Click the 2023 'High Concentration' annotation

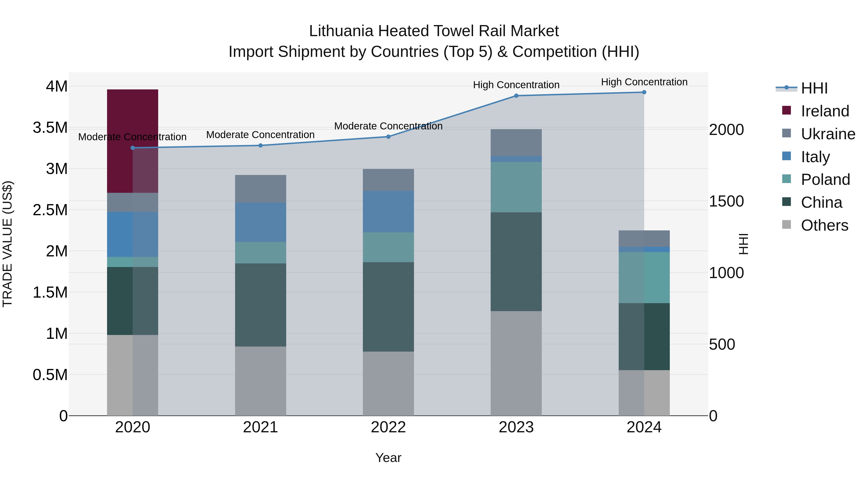point(516,85)
